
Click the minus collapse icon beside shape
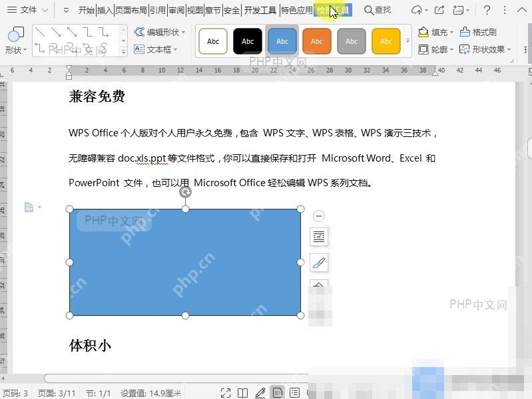(318, 216)
